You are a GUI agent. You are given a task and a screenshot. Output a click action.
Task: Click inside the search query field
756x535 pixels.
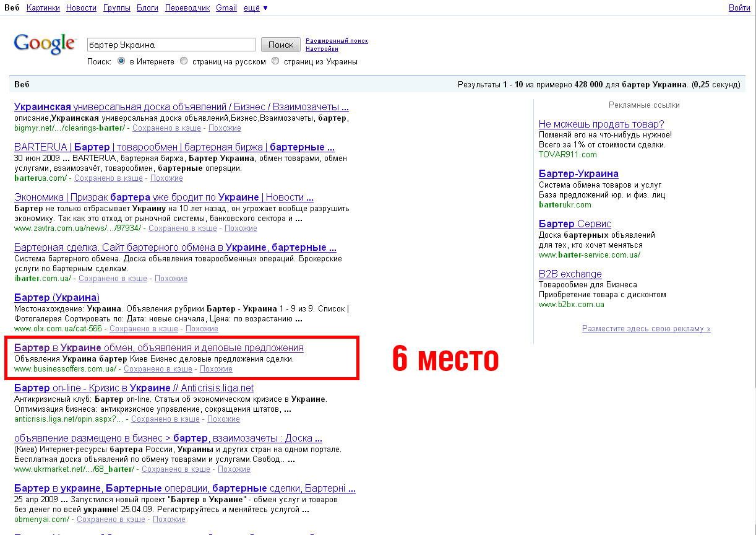(x=171, y=44)
